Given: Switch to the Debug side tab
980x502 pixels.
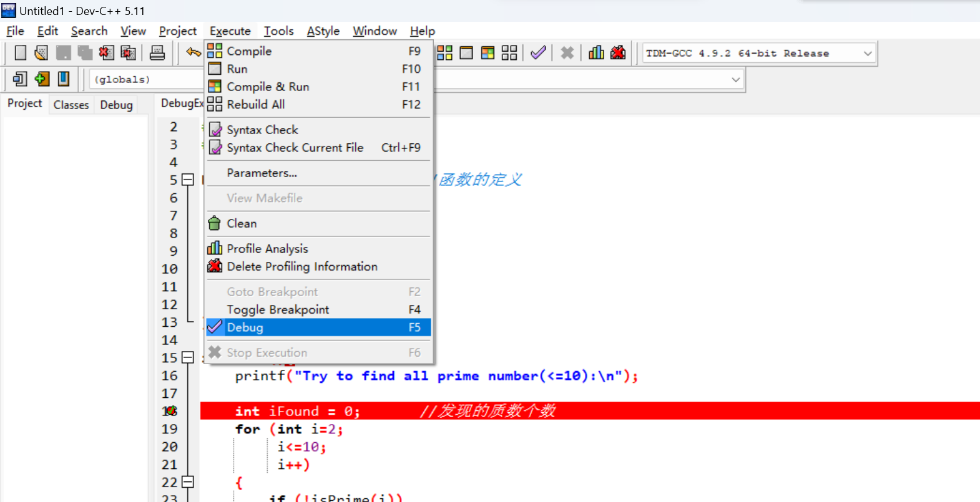Looking at the screenshot, I should [117, 105].
